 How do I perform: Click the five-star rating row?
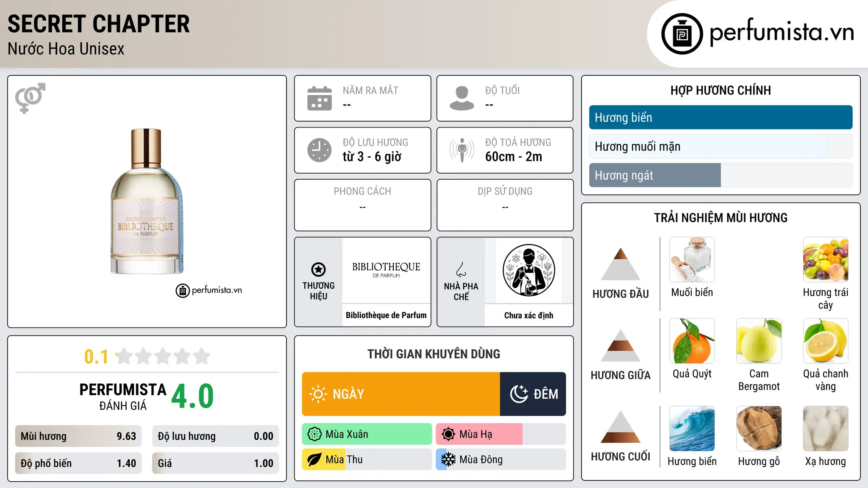click(x=163, y=356)
